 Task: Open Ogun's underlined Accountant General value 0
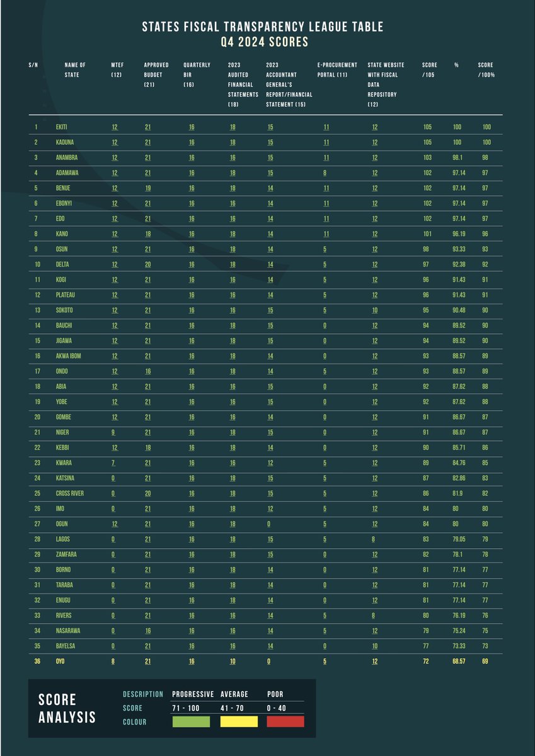pos(268,524)
